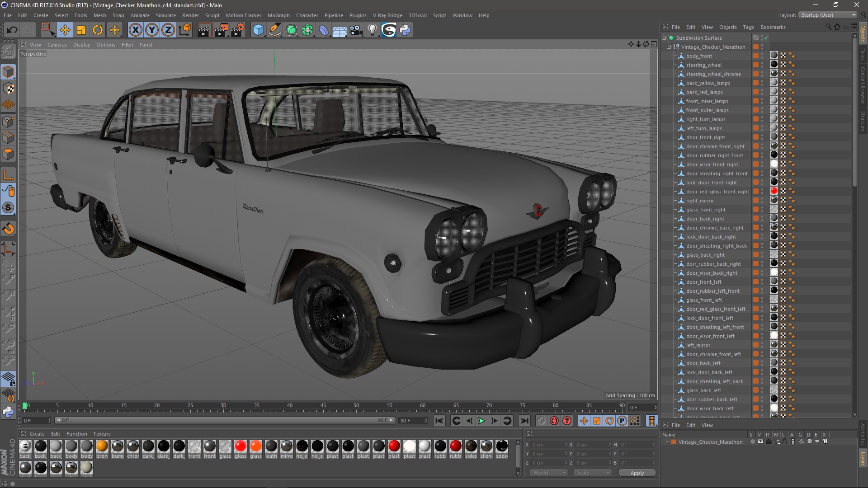Switch to Points mode

pos(8,121)
